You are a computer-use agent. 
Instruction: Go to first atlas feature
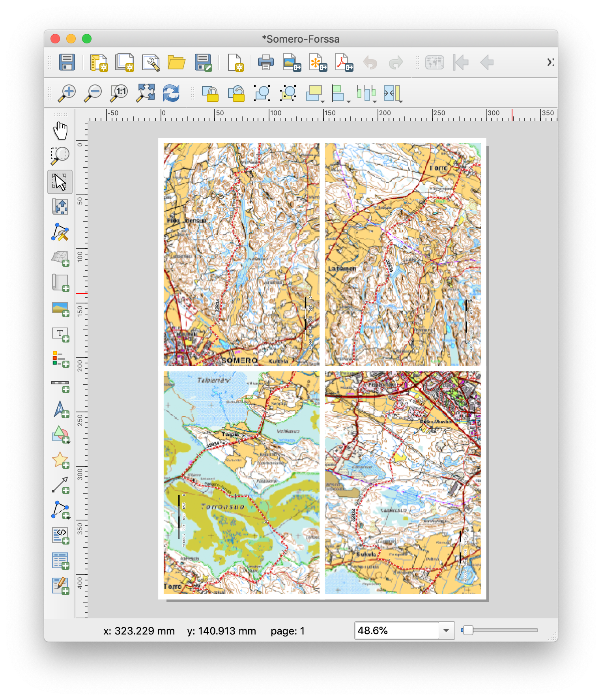pyautogui.click(x=461, y=62)
